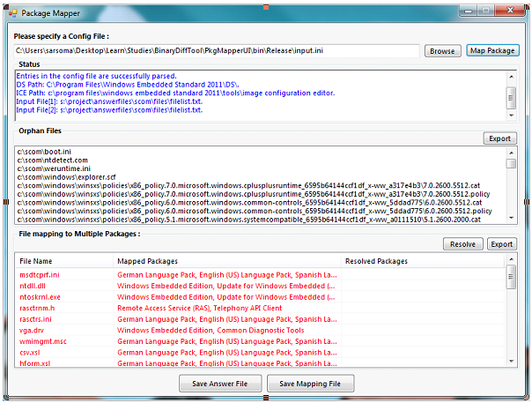Click Orphan Files list scrollbar thumb

click(511, 163)
